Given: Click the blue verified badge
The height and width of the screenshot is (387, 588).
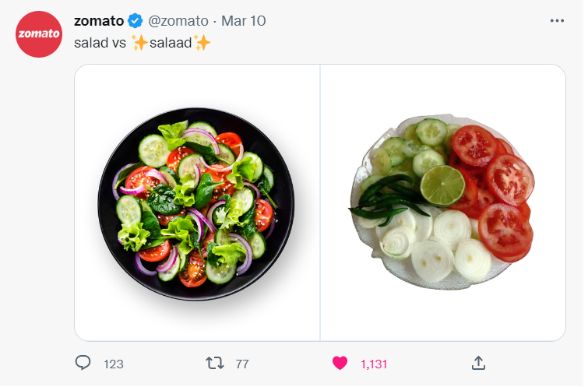Looking at the screenshot, I should click(134, 21).
